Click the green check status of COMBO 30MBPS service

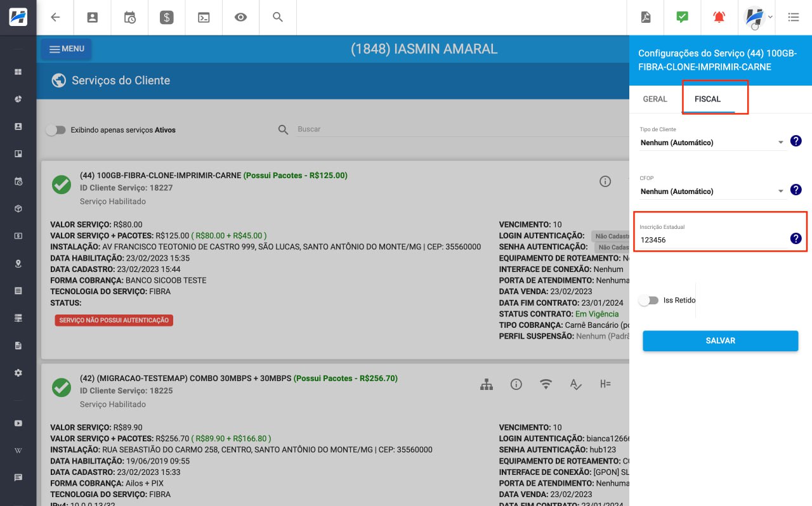[62, 387]
